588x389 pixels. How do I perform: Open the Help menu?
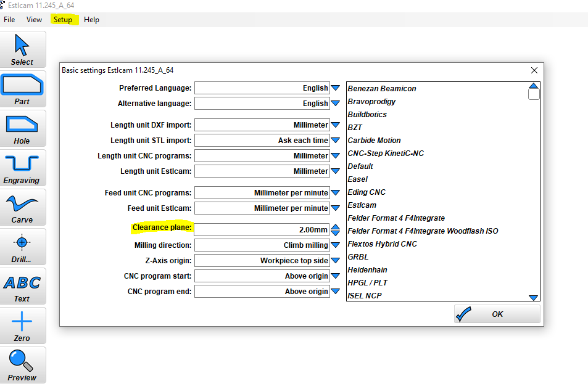click(x=91, y=20)
